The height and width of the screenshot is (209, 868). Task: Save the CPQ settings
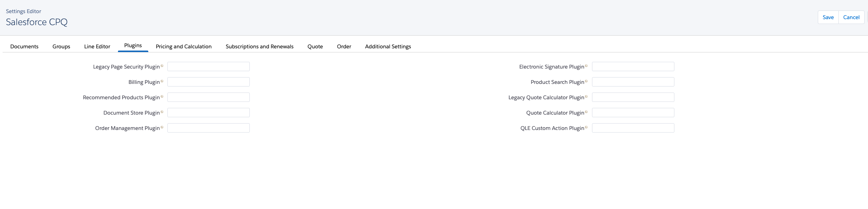coord(828,17)
